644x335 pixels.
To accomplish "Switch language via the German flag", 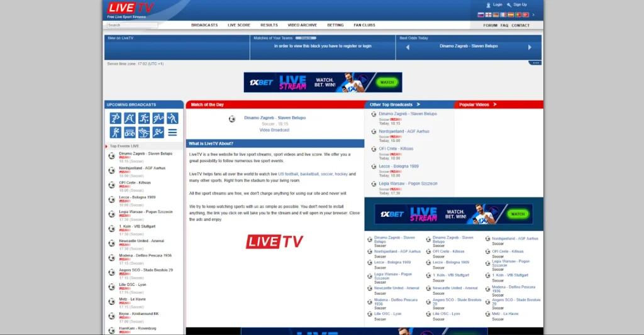I will tap(496, 14).
